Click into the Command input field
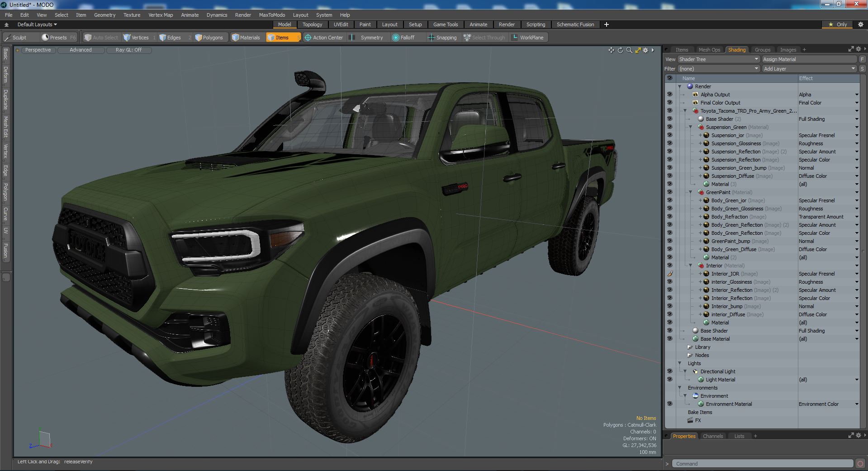Viewport: 868px width, 471px height. [x=762, y=463]
